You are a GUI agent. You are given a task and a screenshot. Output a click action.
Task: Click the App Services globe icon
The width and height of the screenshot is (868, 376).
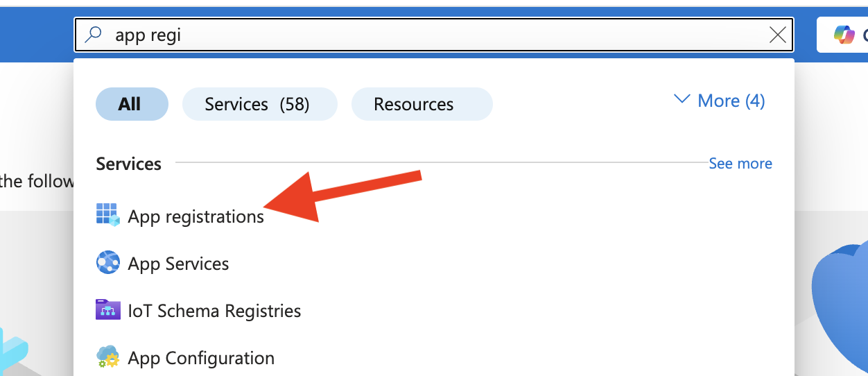[107, 264]
